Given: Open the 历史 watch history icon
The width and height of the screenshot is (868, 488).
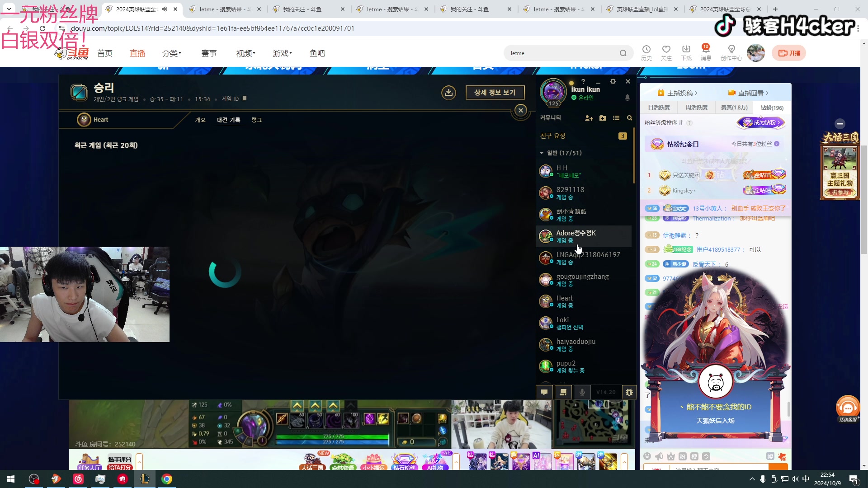Looking at the screenshot, I should click(x=646, y=52).
